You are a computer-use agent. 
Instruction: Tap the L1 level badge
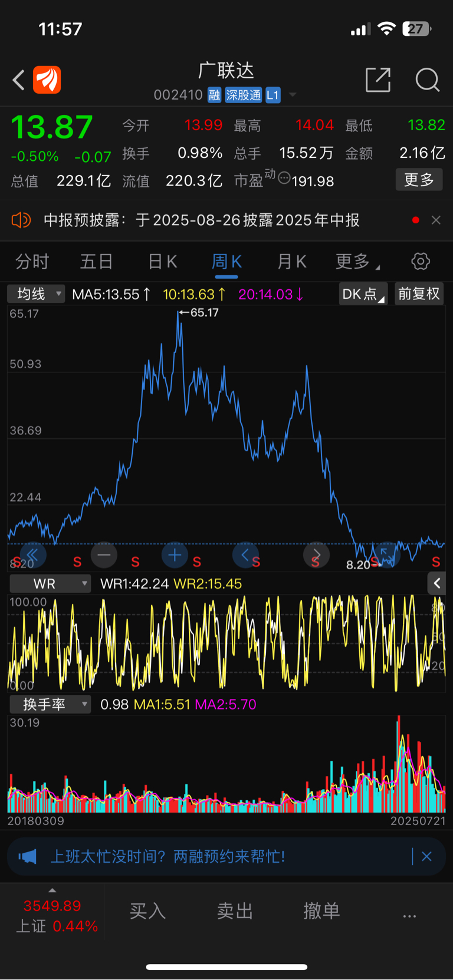click(x=273, y=95)
